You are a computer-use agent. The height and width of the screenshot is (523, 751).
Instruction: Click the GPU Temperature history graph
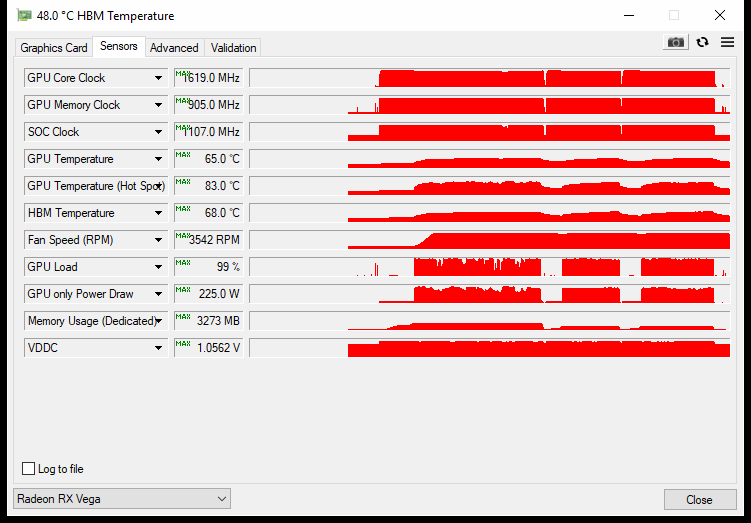[489, 159]
